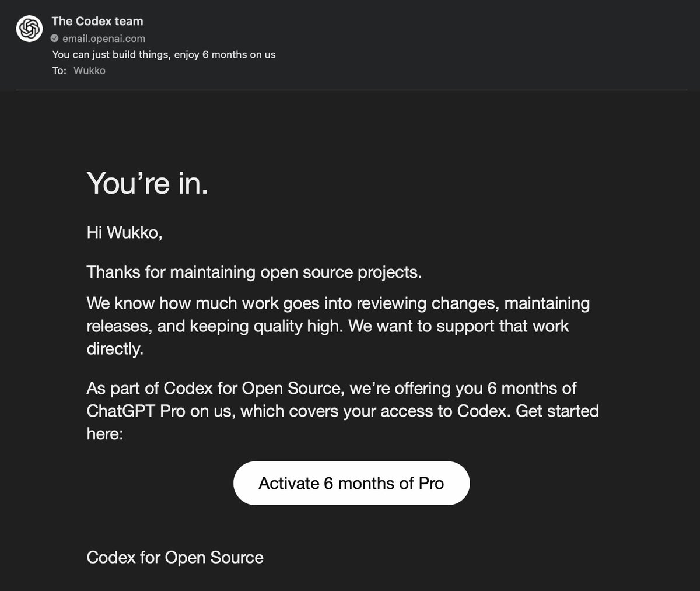Image resolution: width=700 pixels, height=591 pixels.
Task: Click the OpenAI logo sender avatar
Action: click(x=29, y=29)
